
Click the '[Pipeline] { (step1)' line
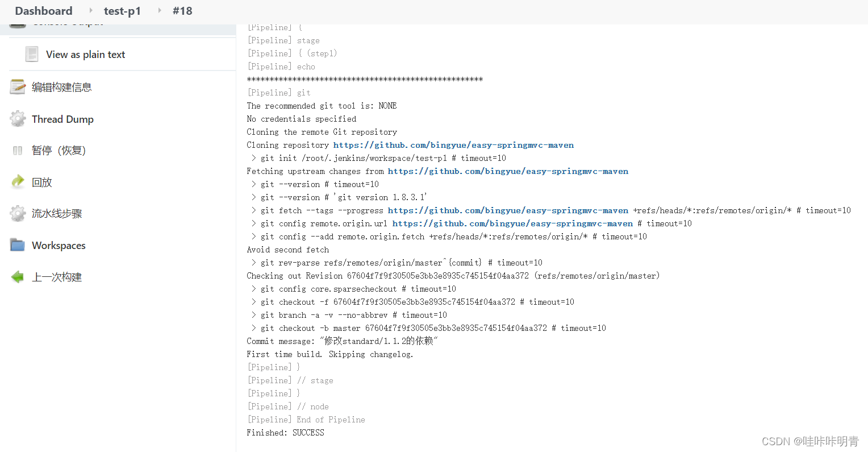click(292, 53)
